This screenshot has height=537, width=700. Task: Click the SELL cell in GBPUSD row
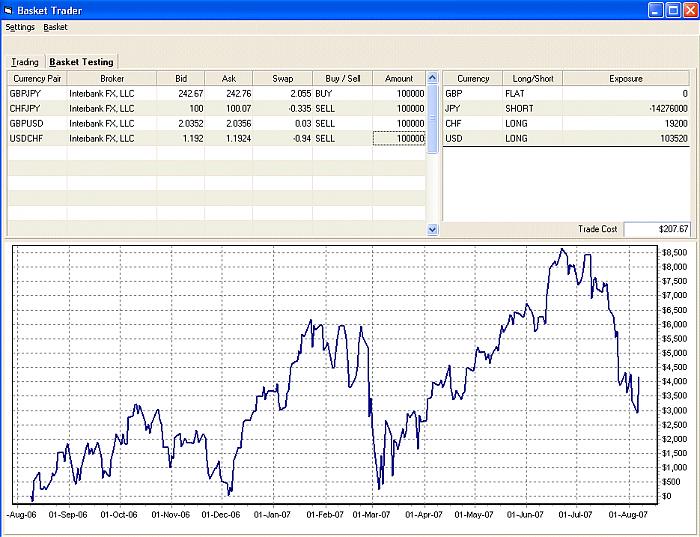pyautogui.click(x=342, y=124)
